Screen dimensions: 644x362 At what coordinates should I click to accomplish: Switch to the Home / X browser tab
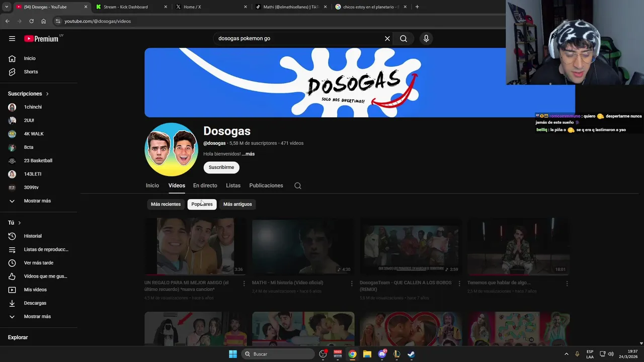click(x=210, y=7)
